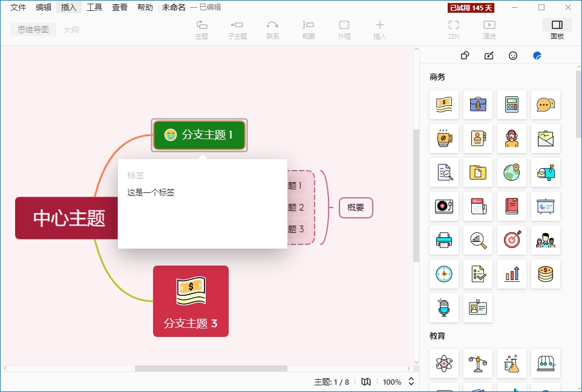Screen dimensions: 582x392
Task: Insert the microphone sticker
Action: click(444, 308)
